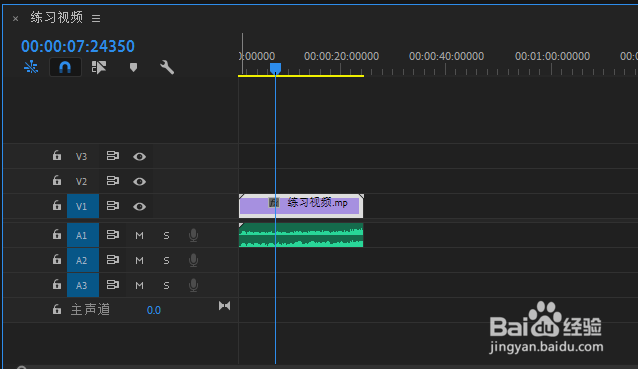This screenshot has width=638, height=369.
Task: Hide track V1 output with eye
Action: pos(139,207)
